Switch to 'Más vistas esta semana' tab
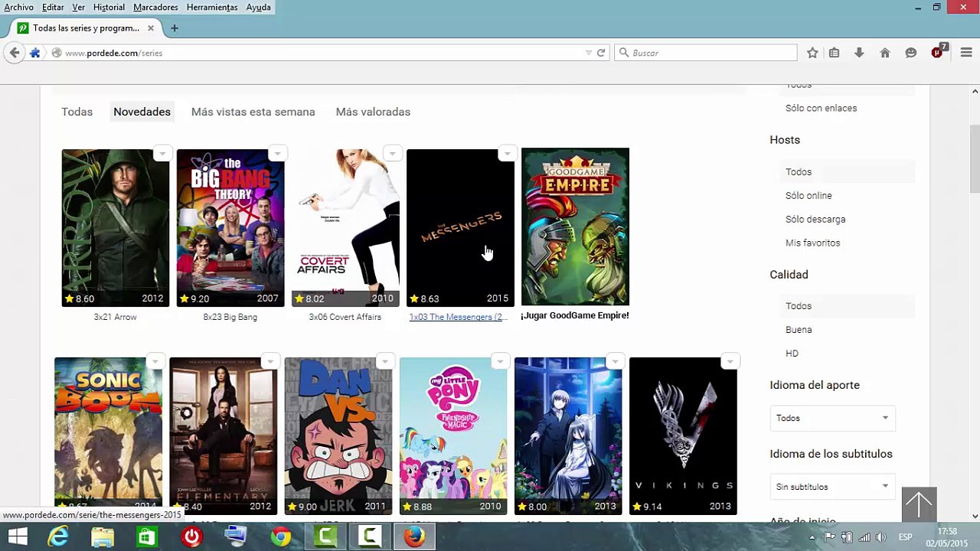Screen dimensions: 980x551 click(x=253, y=112)
